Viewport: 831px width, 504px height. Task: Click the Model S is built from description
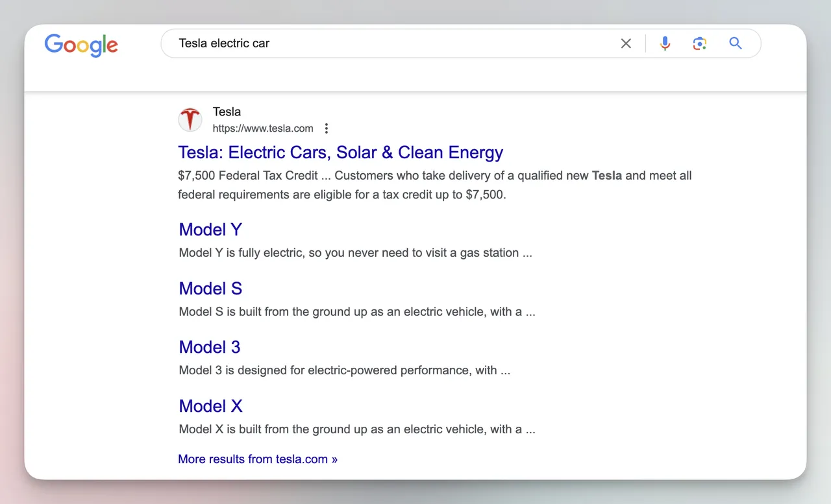point(357,312)
